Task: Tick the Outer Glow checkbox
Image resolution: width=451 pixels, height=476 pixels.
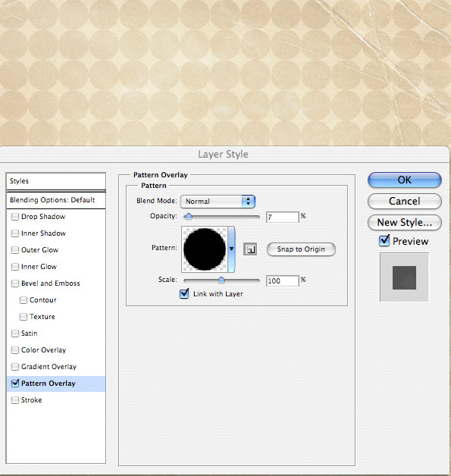Action: [x=15, y=250]
